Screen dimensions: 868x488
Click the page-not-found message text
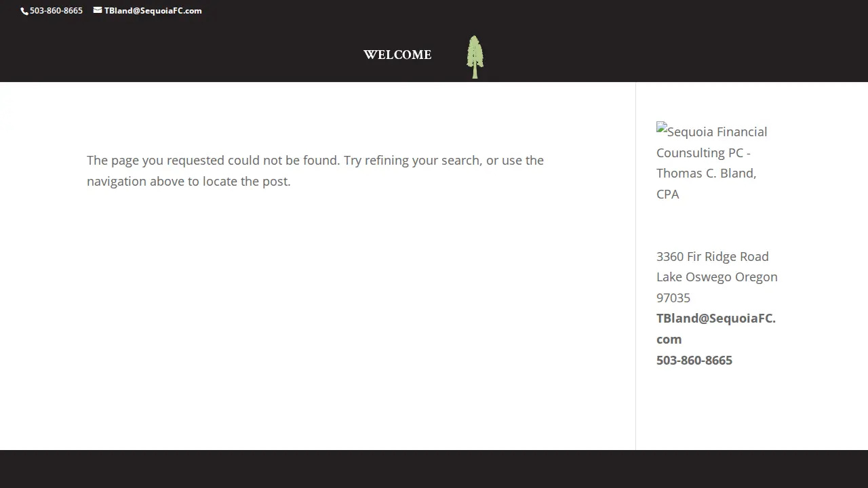pyautogui.click(x=315, y=171)
